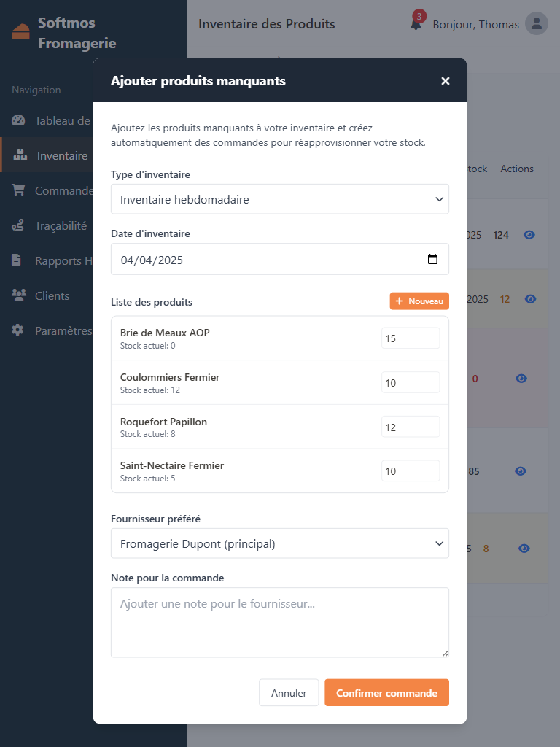
Task: Click the Paramètres gear icon
Action: [x=17, y=330]
